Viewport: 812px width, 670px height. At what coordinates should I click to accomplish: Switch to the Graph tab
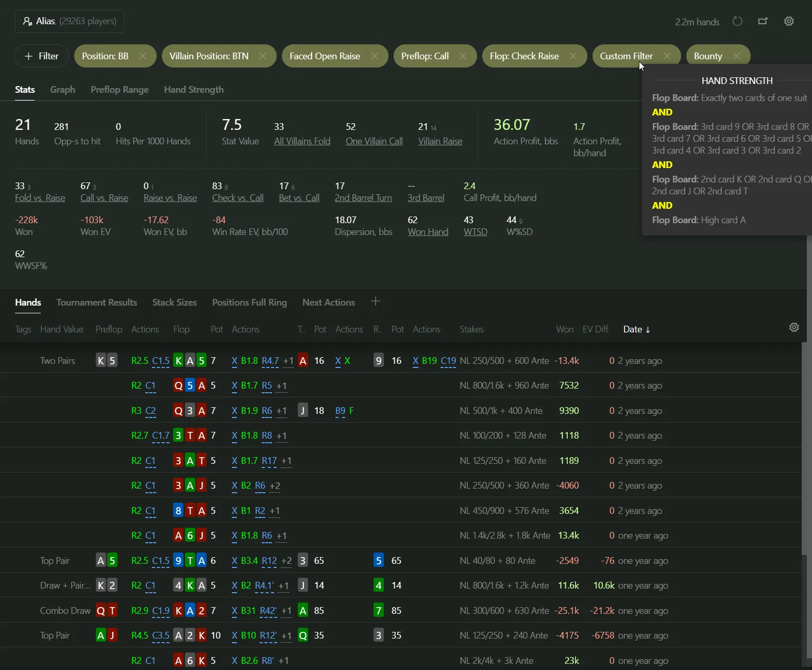(62, 90)
